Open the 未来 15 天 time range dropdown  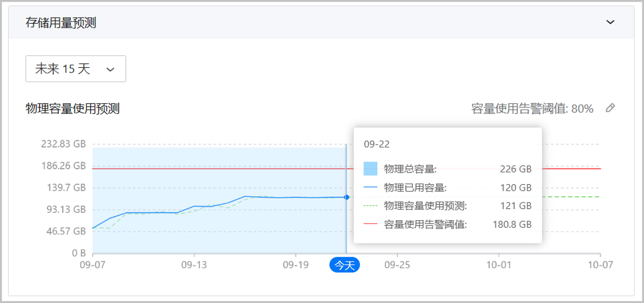pyautogui.click(x=76, y=69)
